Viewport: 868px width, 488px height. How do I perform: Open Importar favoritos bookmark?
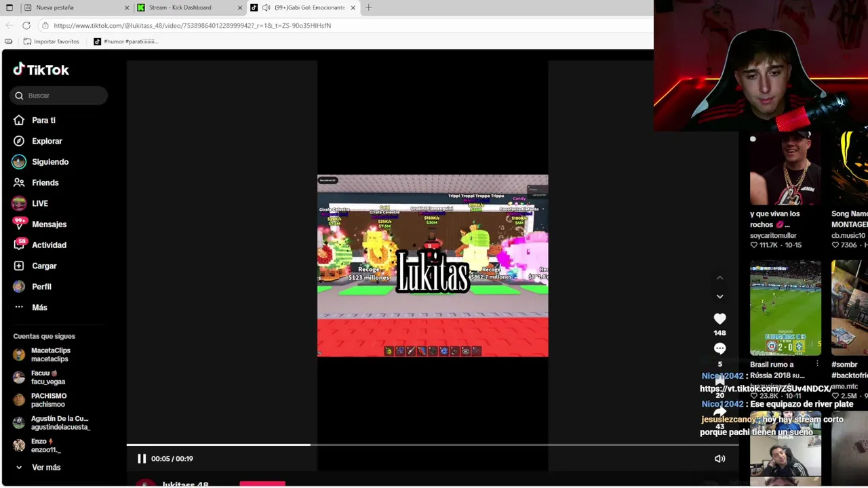(51, 41)
